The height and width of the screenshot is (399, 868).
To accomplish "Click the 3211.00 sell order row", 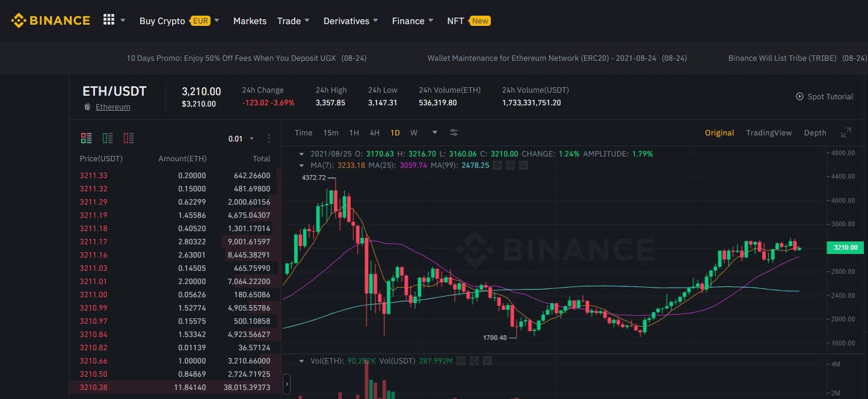I will (x=175, y=295).
